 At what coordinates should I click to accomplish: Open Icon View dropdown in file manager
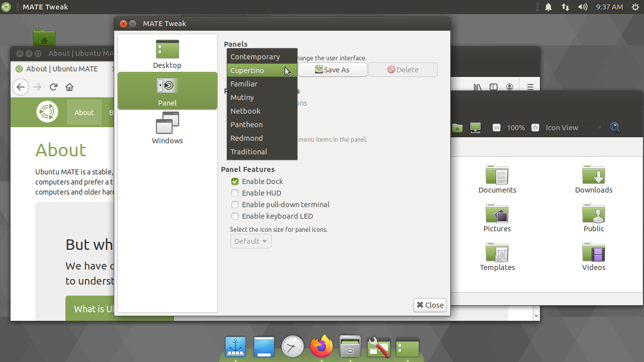574,128
